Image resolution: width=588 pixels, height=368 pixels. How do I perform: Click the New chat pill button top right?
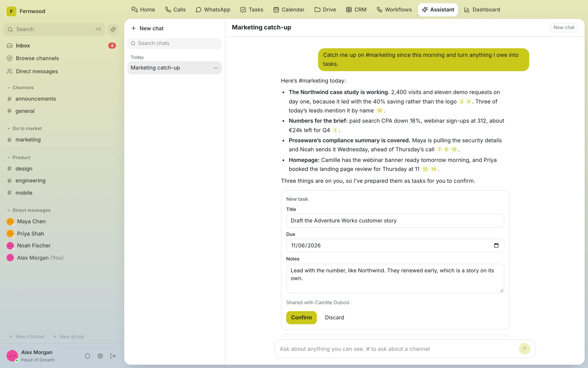pyautogui.click(x=564, y=27)
